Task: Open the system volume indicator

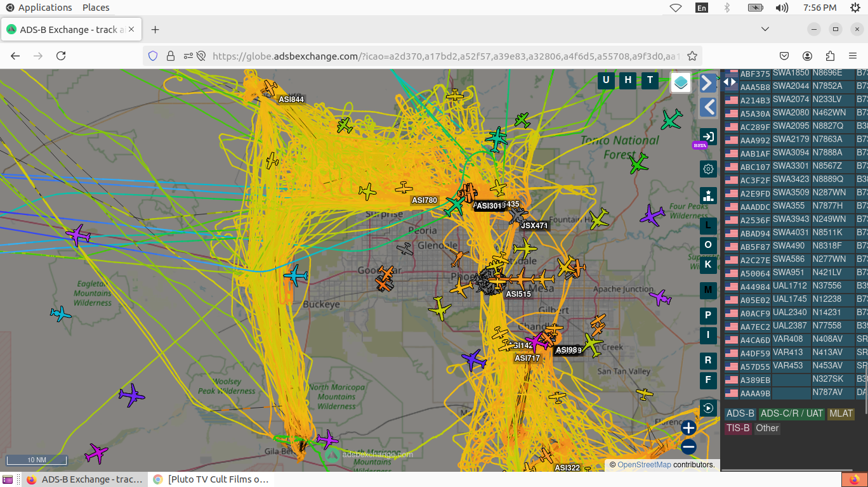Action: click(782, 8)
